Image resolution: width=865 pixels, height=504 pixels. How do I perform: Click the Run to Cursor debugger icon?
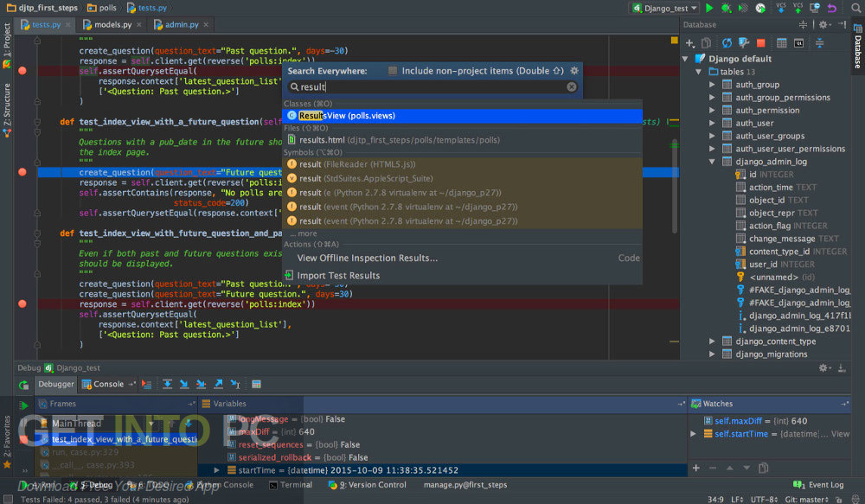point(235,385)
